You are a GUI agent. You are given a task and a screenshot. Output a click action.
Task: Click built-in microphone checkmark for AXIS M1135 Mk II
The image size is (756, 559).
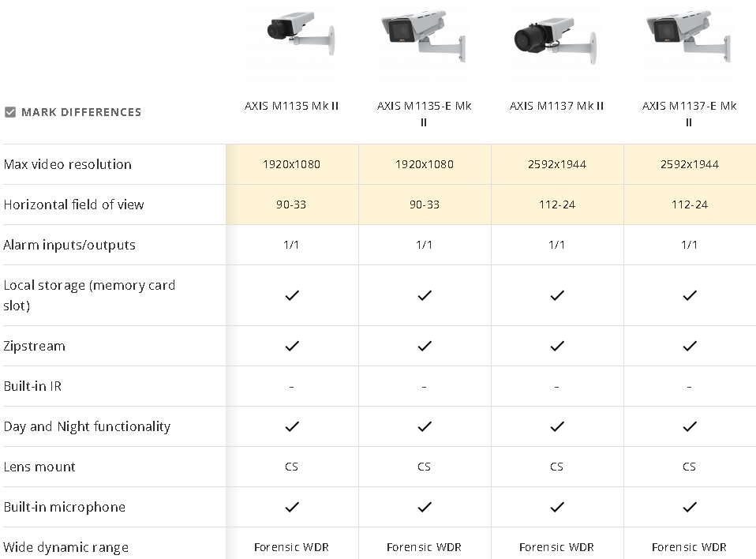pos(292,507)
